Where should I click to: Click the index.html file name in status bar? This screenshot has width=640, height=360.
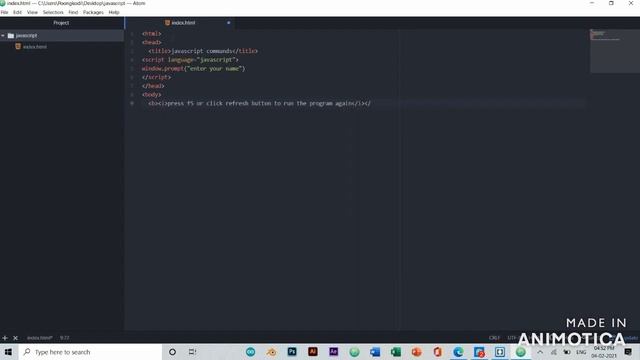pyautogui.click(x=40, y=338)
